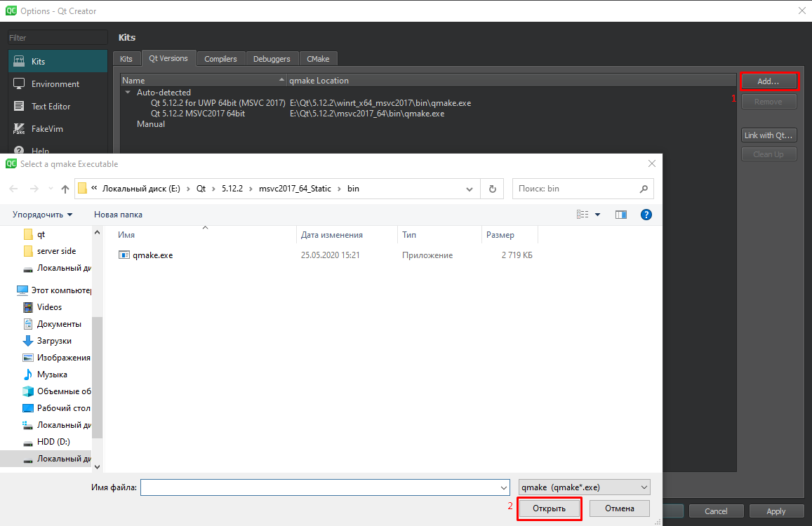Open FakeVim settings category
Screen dimensions: 812x526
(x=58, y=129)
